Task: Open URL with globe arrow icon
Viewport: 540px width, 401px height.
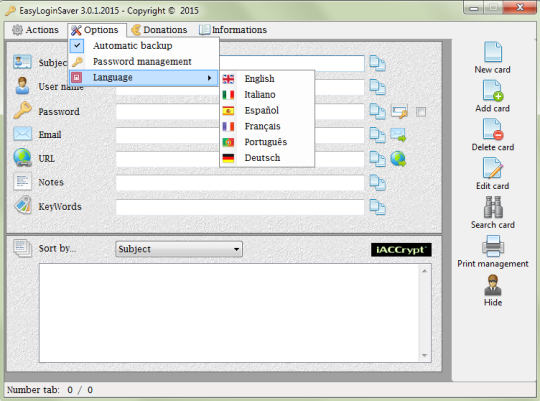Action: point(398,159)
